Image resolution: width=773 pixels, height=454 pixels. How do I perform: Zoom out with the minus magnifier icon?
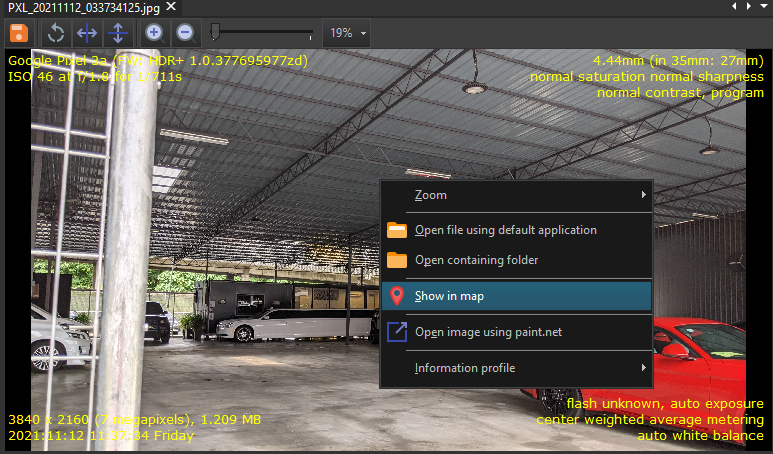pyautogui.click(x=185, y=33)
